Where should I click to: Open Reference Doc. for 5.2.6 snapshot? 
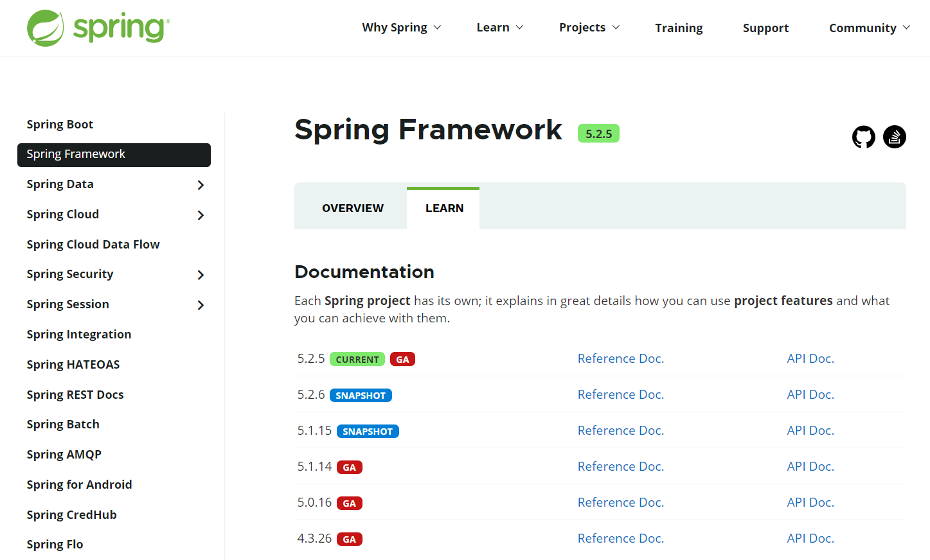620,394
